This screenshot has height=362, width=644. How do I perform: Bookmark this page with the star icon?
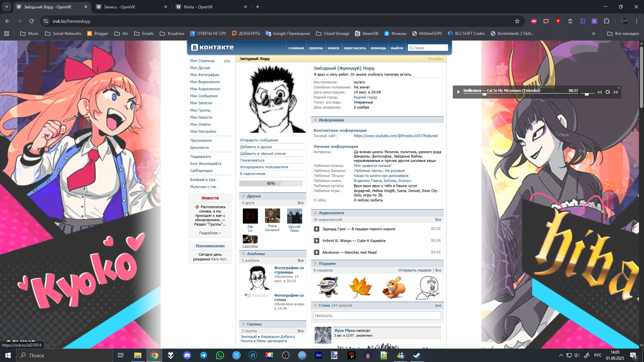tap(517, 21)
